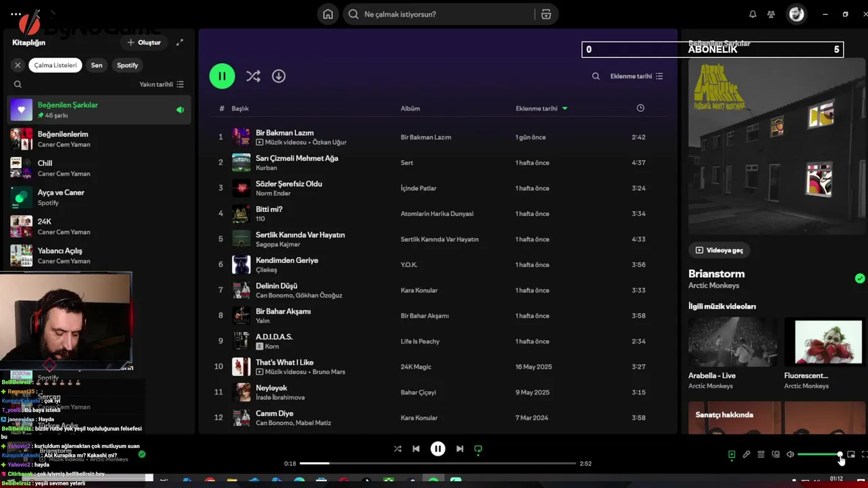Sort by the Başlık column header
868x488 pixels.
click(x=240, y=108)
